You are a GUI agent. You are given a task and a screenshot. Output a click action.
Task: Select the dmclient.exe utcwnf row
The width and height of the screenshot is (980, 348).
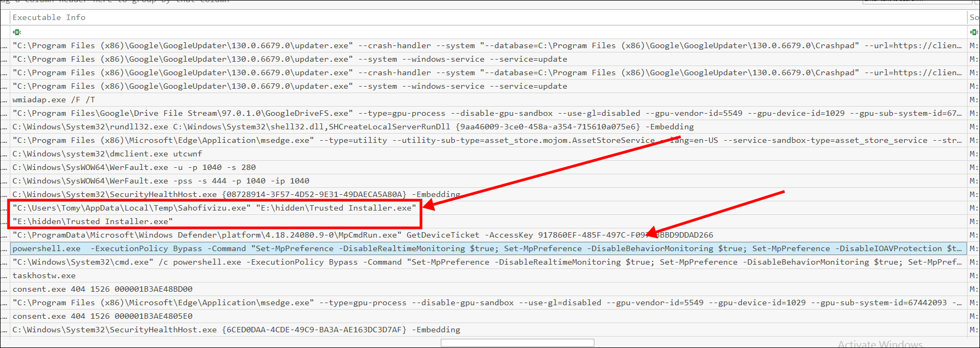click(488, 154)
